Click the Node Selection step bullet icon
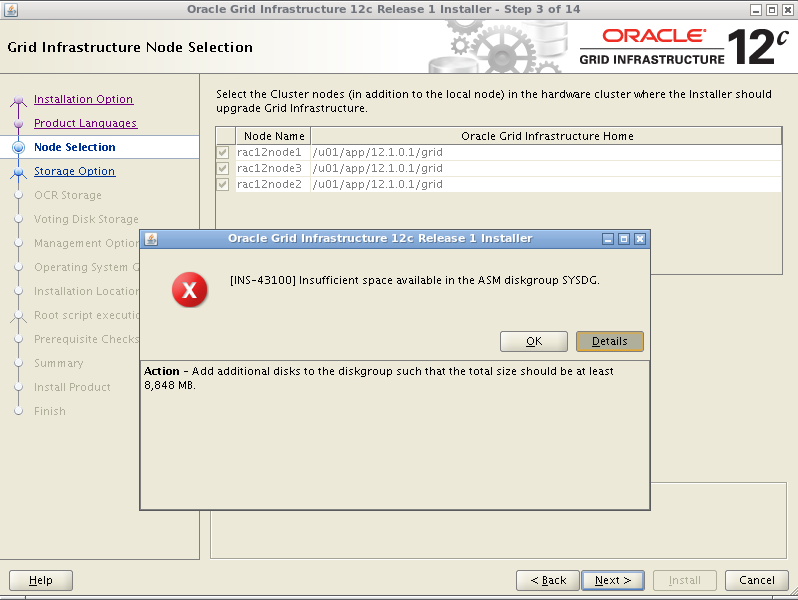 [18, 147]
